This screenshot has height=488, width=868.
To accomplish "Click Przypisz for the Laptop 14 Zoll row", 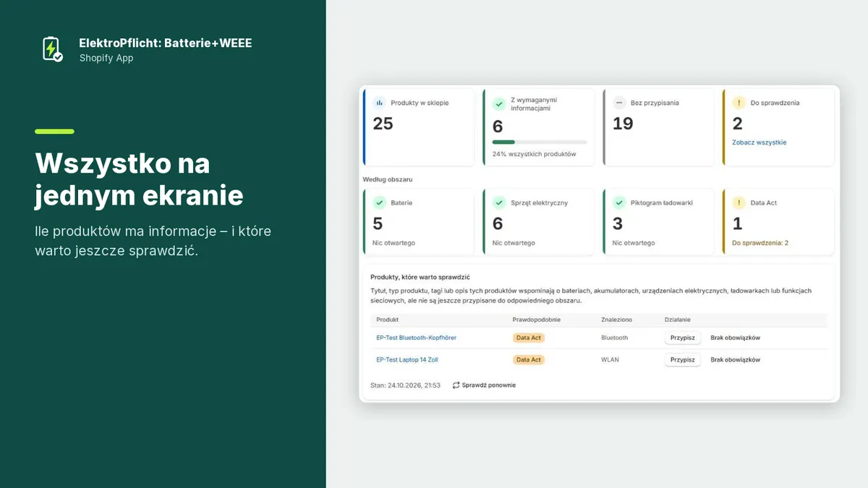I will [682, 359].
